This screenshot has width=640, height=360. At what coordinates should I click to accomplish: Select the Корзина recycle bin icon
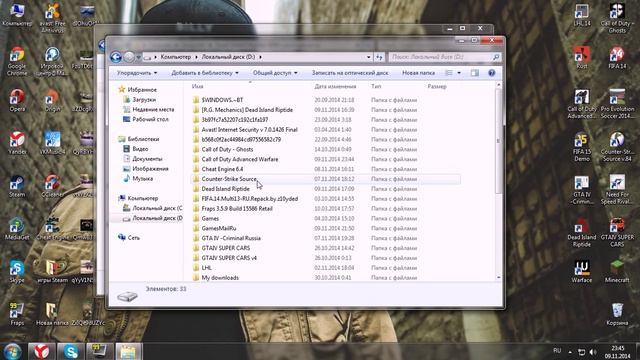[617, 314]
